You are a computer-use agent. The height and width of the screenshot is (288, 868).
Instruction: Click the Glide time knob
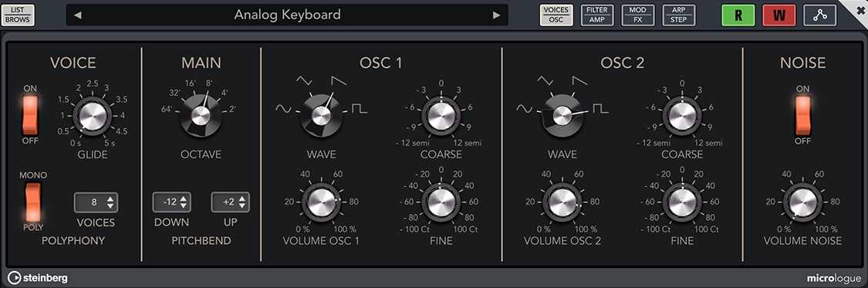[x=92, y=116]
